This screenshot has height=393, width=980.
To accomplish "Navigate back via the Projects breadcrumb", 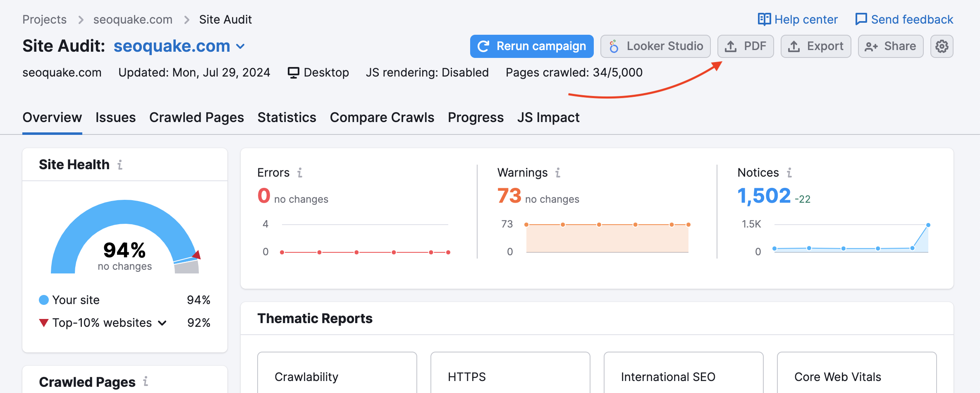I will click(45, 19).
